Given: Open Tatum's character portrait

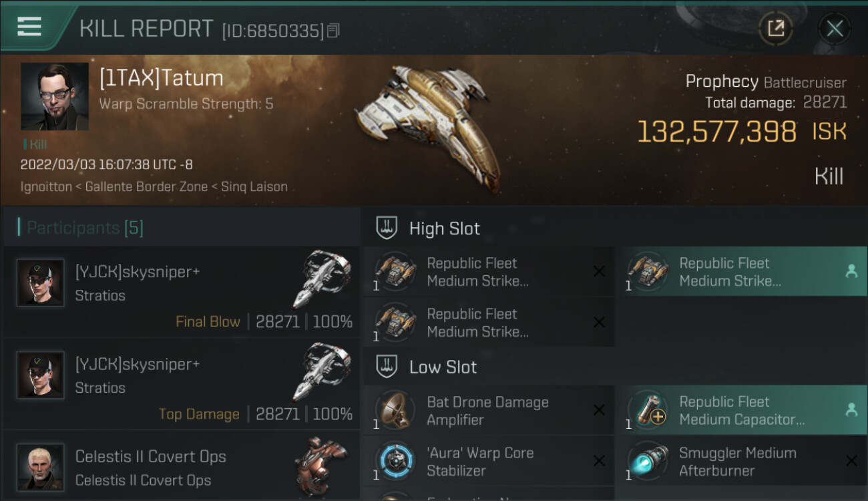Looking at the screenshot, I should coord(55,96).
